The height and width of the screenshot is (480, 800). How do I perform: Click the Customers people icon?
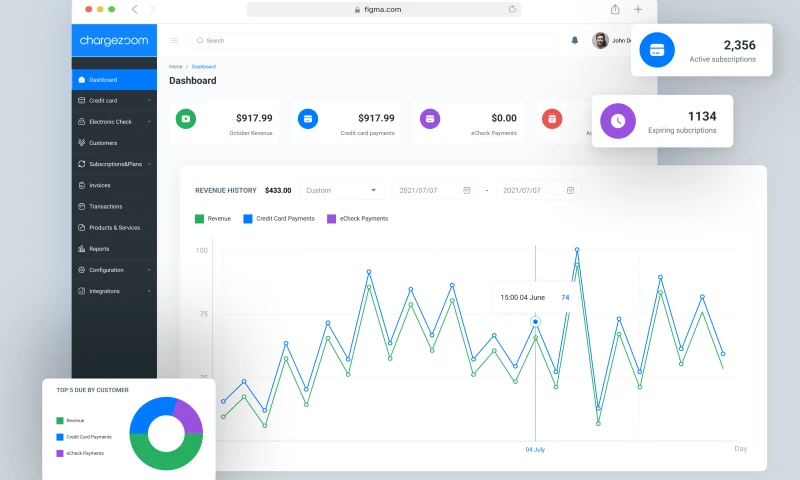[82, 143]
